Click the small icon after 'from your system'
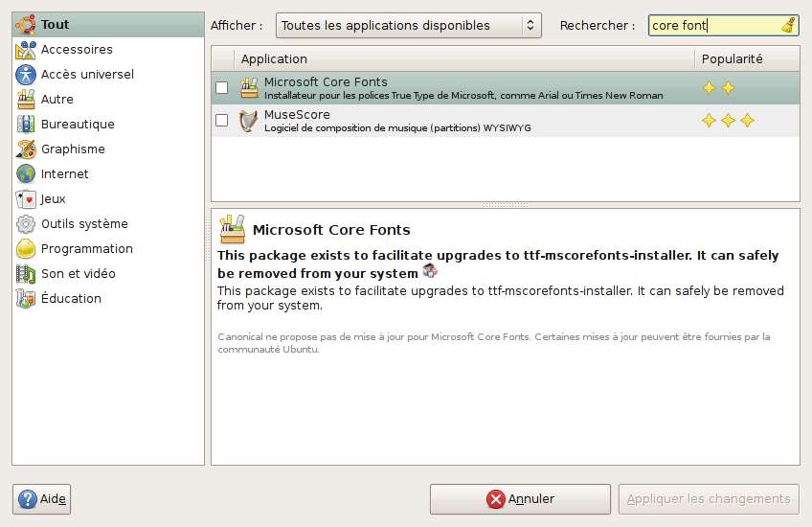812x527 pixels. 430,270
